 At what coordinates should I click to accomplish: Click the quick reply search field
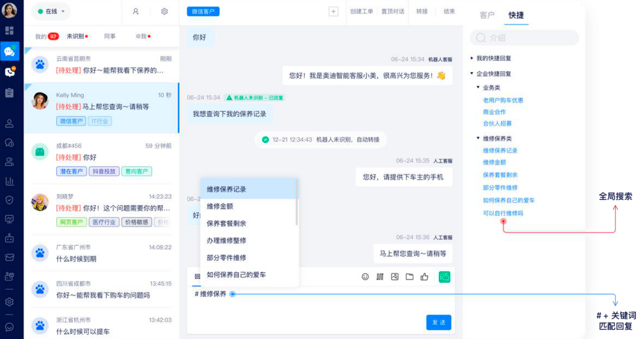[x=524, y=38]
